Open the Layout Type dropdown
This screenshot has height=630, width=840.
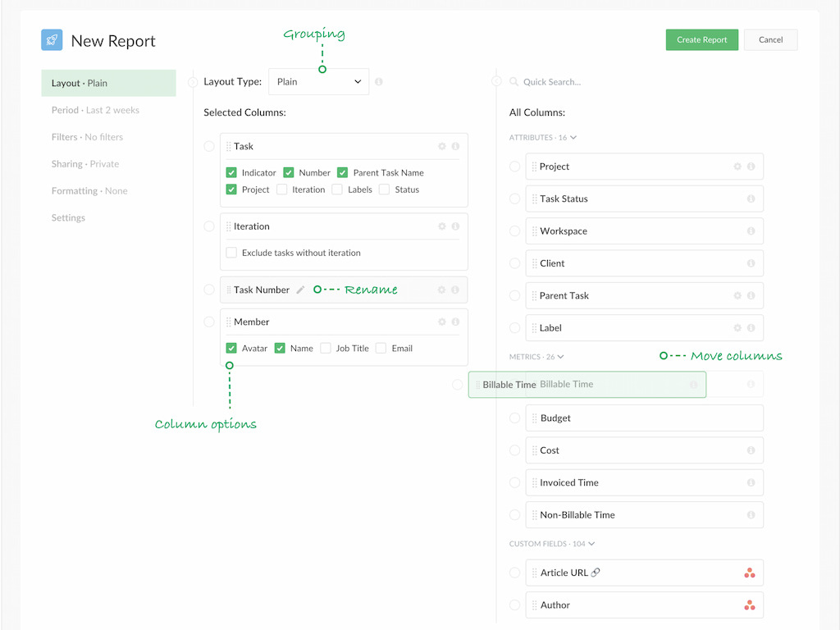click(x=318, y=81)
